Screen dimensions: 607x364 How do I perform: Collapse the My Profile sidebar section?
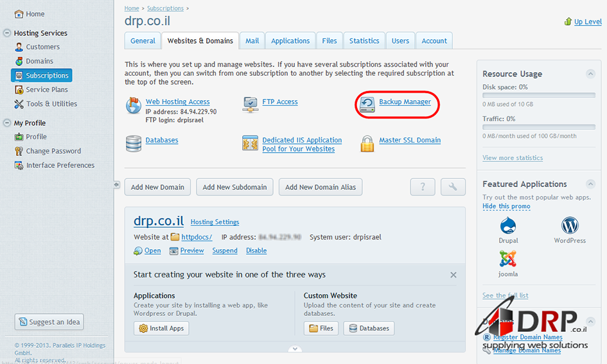tap(7, 123)
